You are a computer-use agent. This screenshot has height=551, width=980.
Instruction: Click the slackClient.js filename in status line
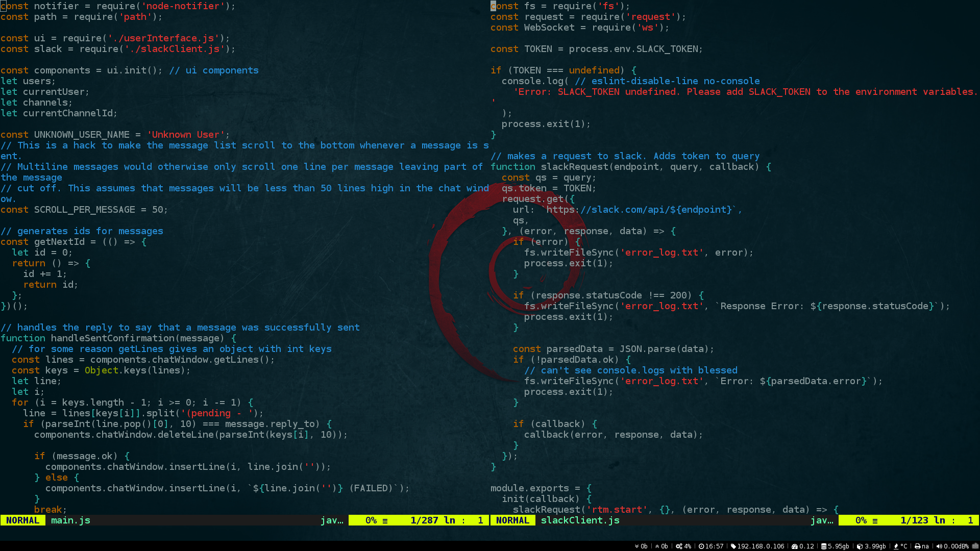point(580,520)
